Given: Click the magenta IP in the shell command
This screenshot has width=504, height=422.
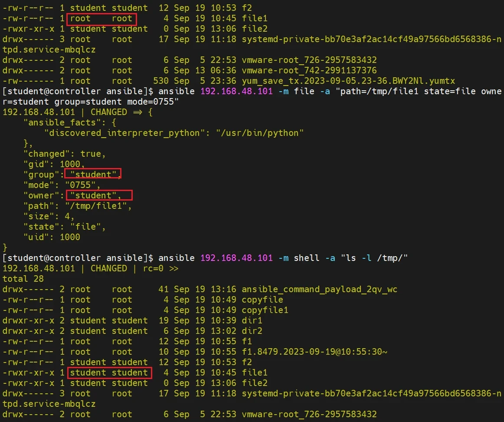Looking at the screenshot, I should (x=236, y=258).
